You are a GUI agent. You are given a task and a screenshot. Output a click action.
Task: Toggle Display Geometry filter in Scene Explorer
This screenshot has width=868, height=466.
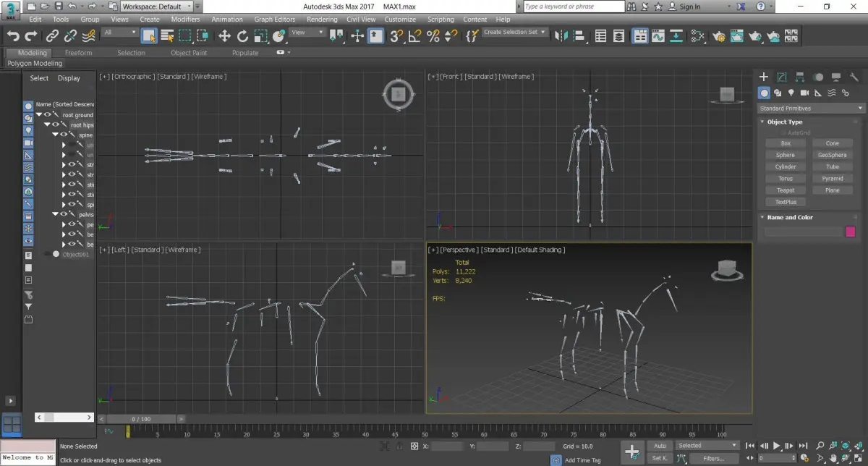[x=29, y=106]
